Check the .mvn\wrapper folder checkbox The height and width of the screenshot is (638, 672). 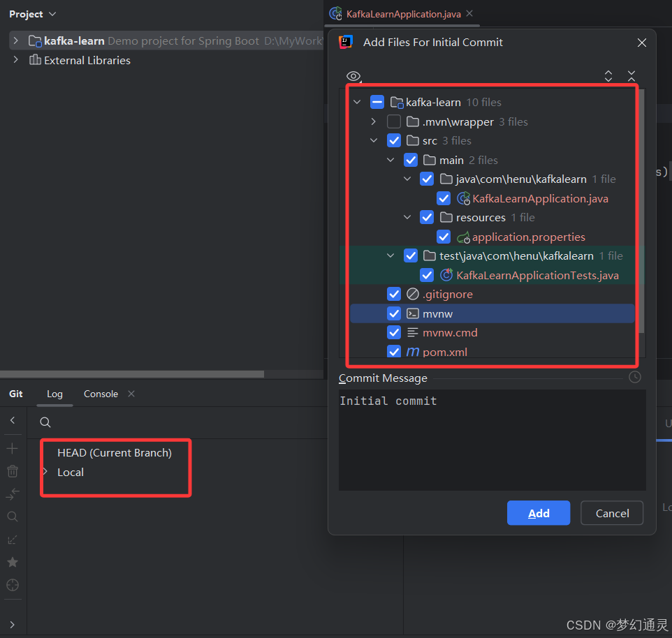pos(394,121)
